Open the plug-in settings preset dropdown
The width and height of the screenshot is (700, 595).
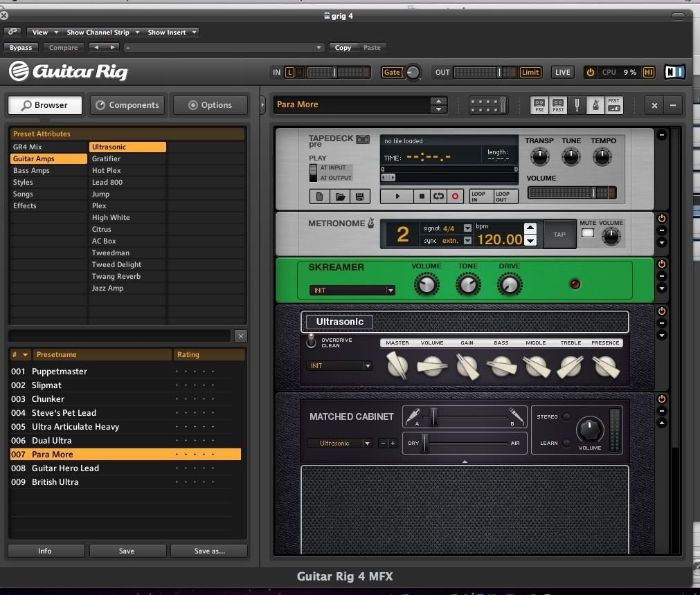coord(224,47)
